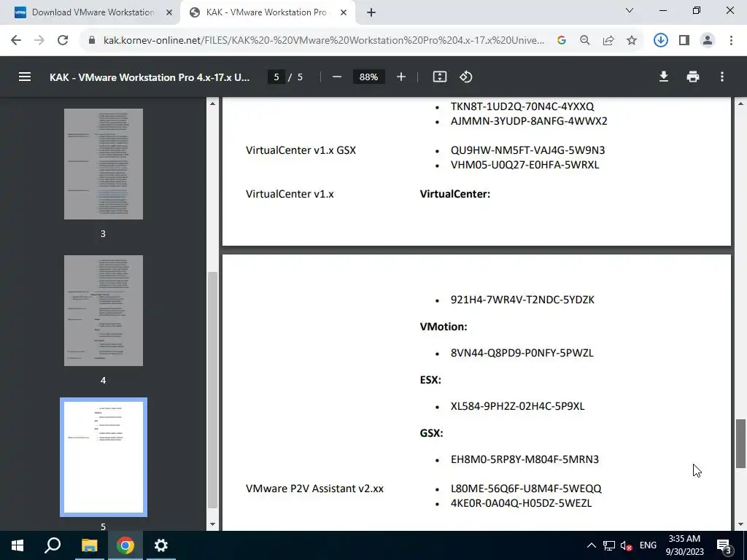Zoom out with the minus button
This screenshot has height=560, width=747.
coord(337,77)
